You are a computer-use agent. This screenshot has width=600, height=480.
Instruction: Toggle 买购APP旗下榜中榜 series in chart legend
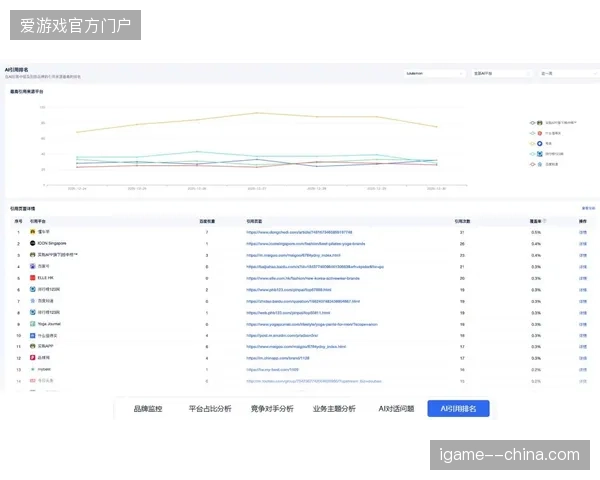(x=553, y=123)
